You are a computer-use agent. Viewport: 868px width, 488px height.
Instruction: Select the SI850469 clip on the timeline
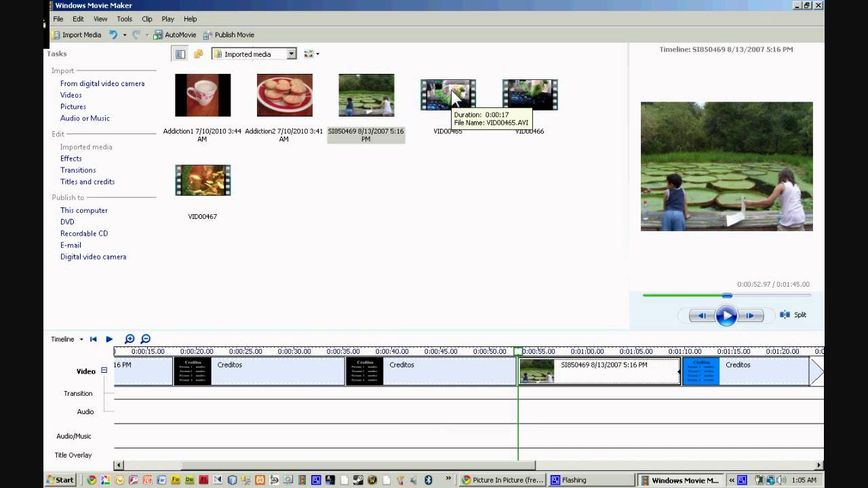[x=599, y=371]
